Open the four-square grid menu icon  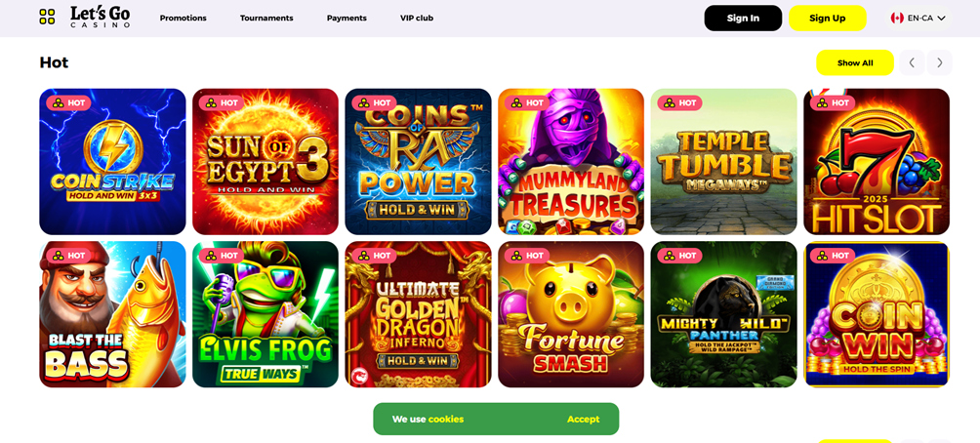tap(47, 17)
